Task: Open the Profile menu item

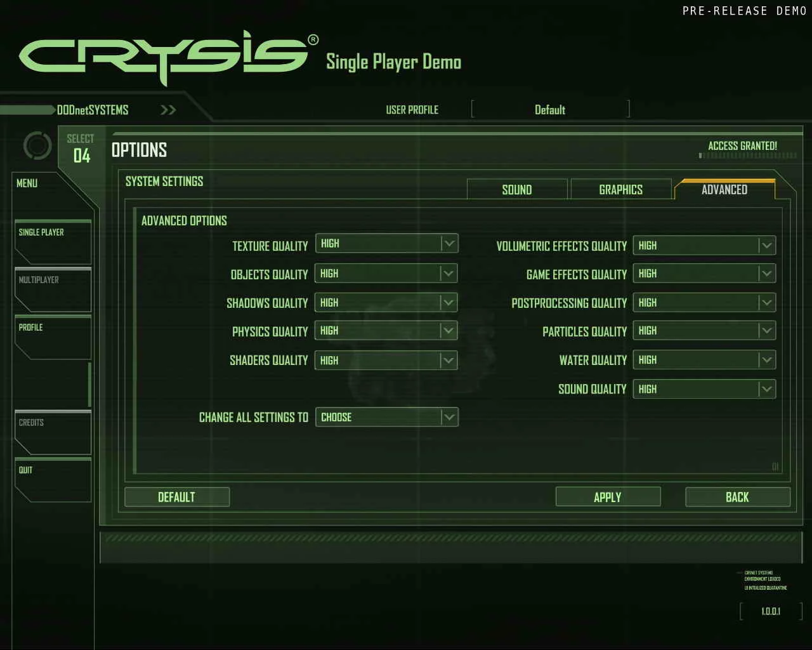Action: click(53, 337)
